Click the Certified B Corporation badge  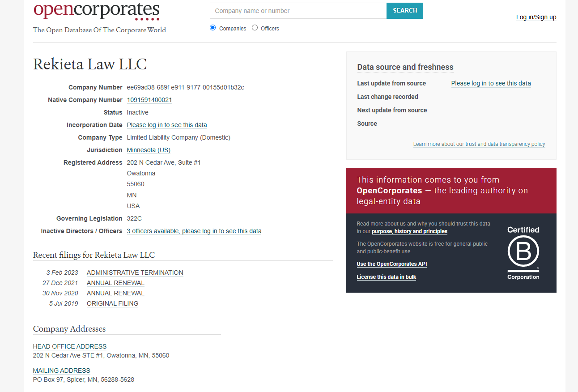[523, 253]
